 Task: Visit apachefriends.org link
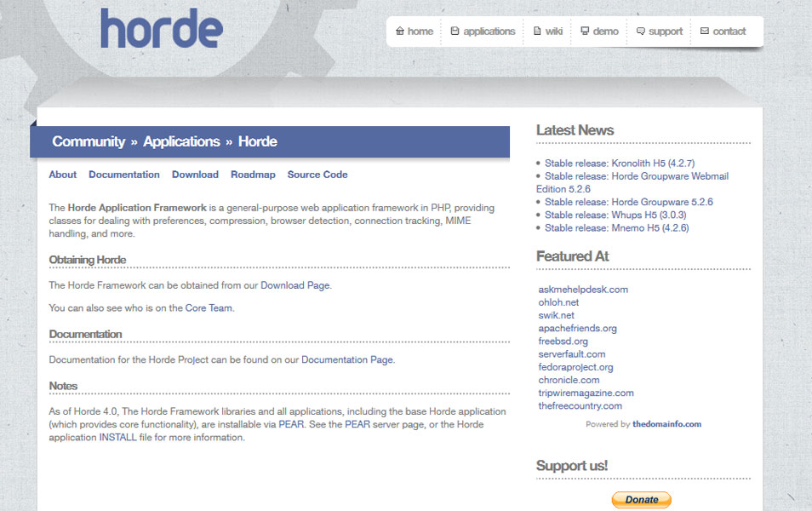click(577, 329)
